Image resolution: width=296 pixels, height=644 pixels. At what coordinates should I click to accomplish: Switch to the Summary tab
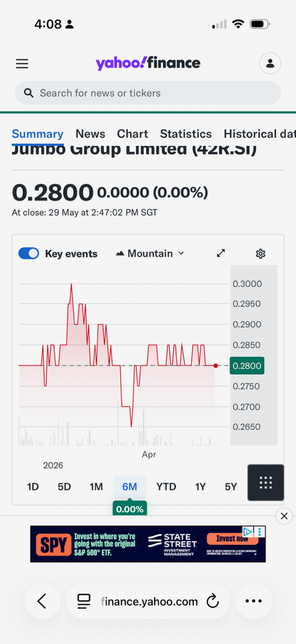click(38, 134)
